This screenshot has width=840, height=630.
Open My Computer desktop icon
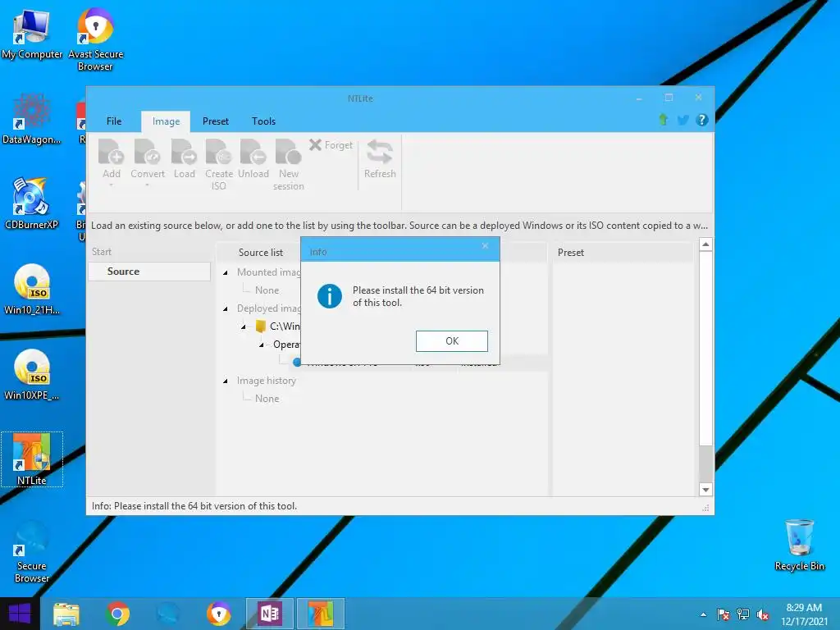(x=32, y=34)
